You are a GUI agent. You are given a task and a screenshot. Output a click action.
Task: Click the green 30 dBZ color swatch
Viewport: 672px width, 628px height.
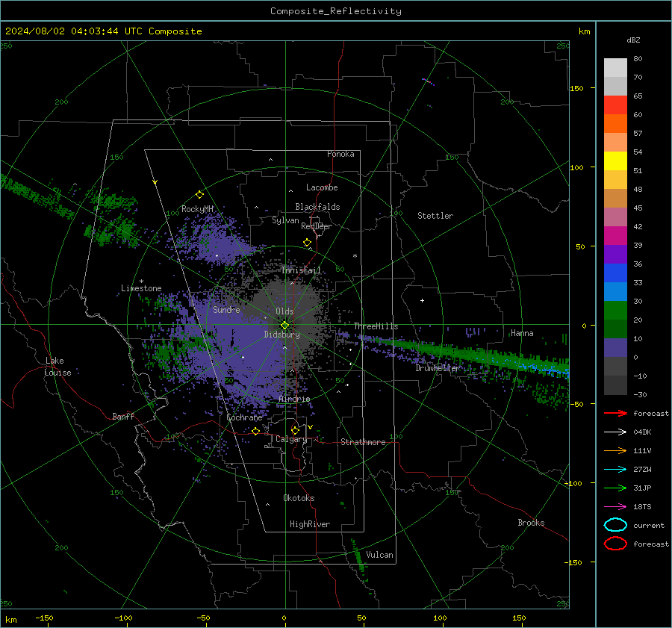[x=615, y=310]
